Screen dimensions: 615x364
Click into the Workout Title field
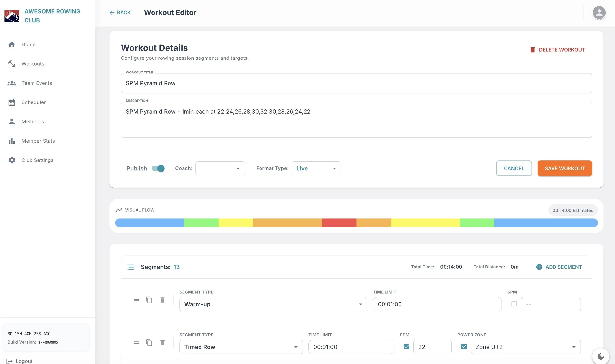point(356,83)
